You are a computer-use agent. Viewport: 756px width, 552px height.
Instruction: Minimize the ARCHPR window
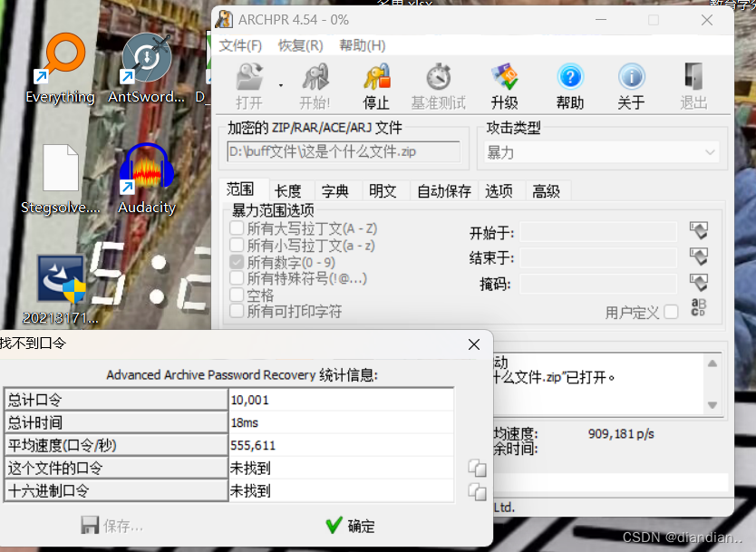[x=601, y=20]
